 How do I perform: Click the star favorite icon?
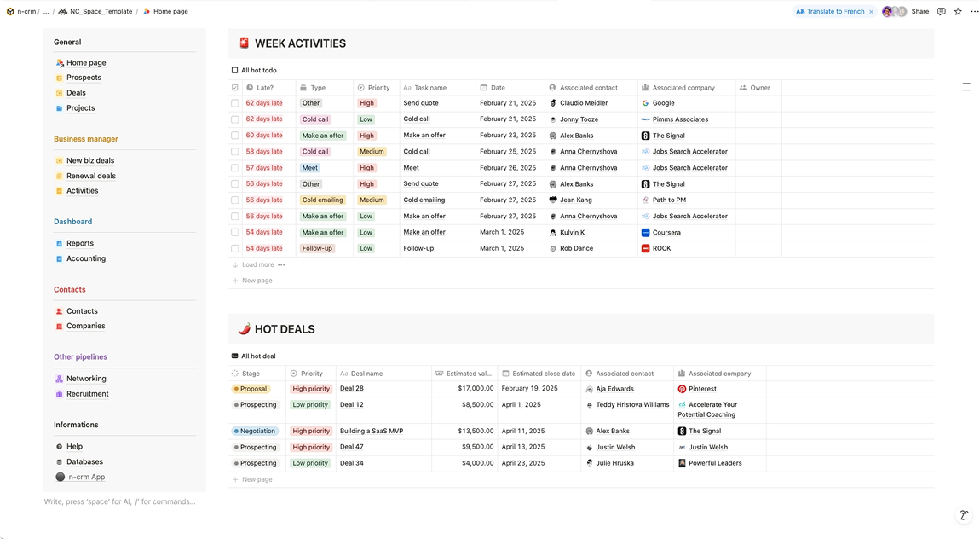coord(958,11)
